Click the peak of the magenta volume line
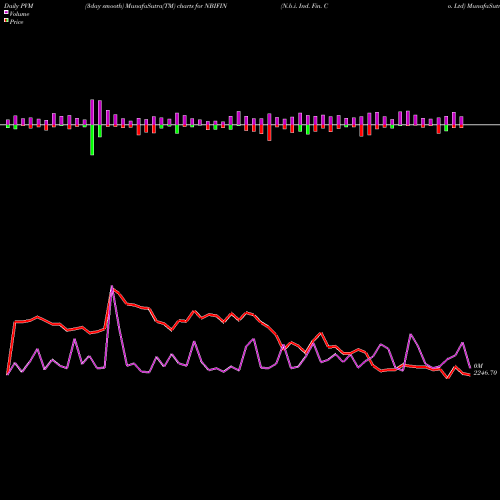This screenshot has width=500, height=500. (112, 287)
